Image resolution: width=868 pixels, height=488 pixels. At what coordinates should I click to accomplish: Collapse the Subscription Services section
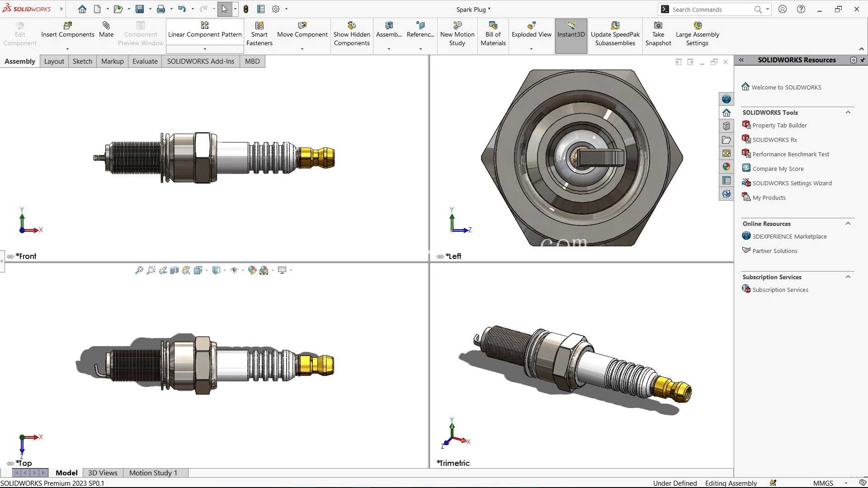[x=848, y=277]
